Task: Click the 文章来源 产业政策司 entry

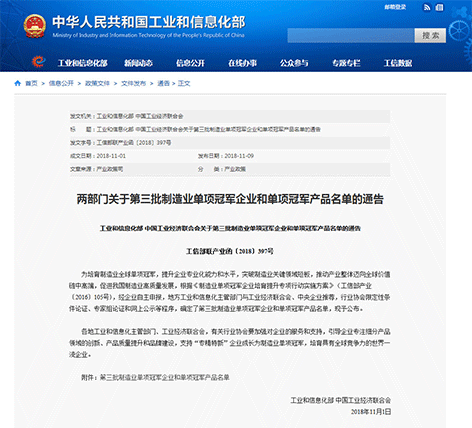Action: 96,169
